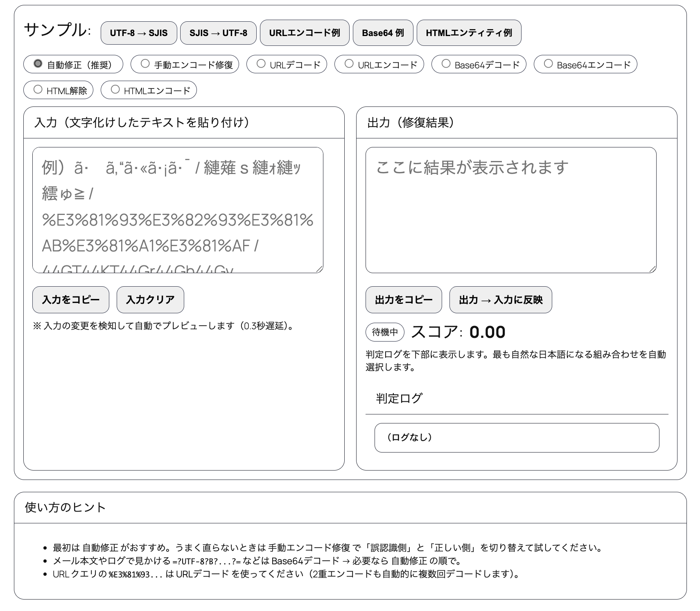Choose the URLエンコード mode
Viewport: 700px width, 611px height.
coord(349,64)
